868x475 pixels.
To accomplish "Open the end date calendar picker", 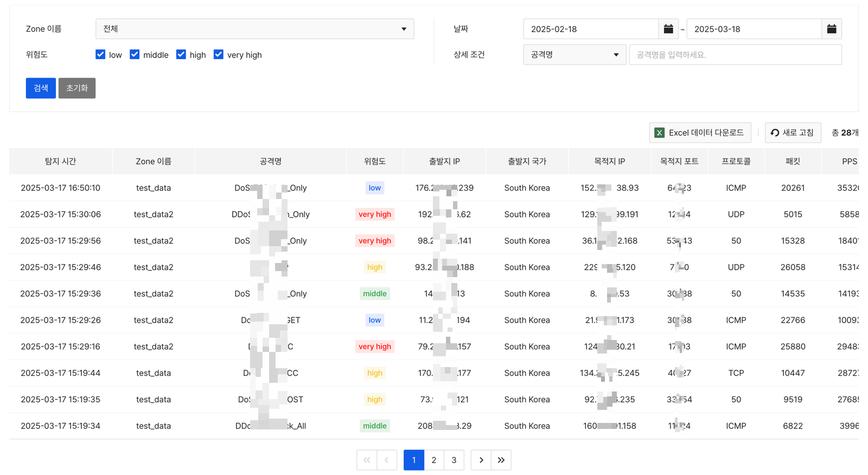I will pos(832,29).
